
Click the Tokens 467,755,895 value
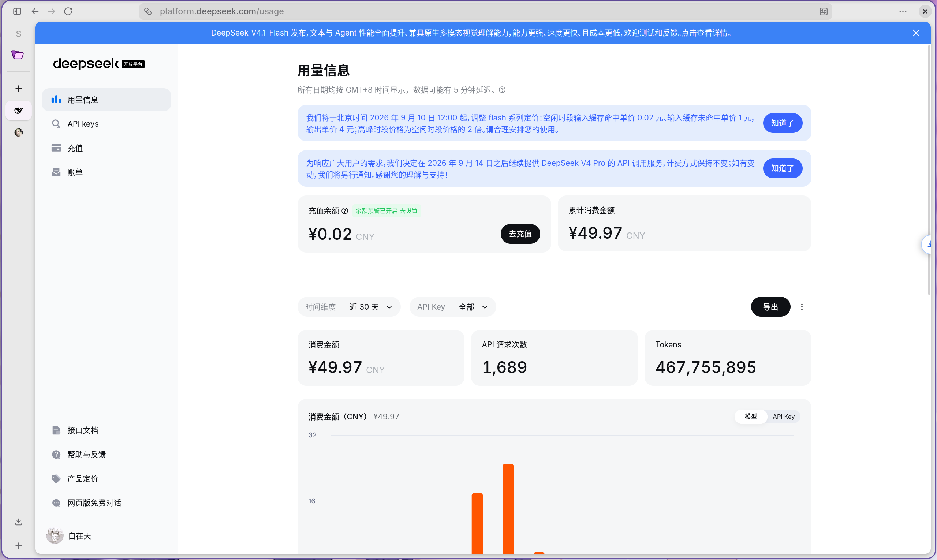pos(706,367)
